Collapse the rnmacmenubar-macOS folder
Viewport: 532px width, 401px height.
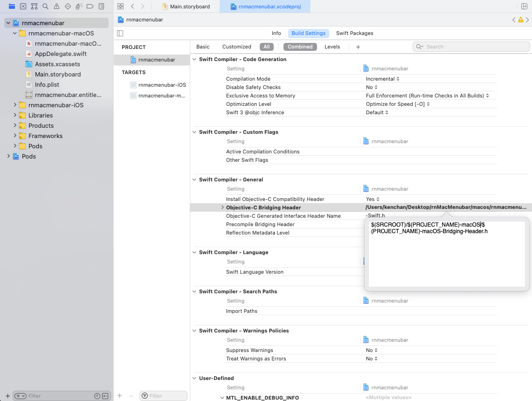point(14,33)
